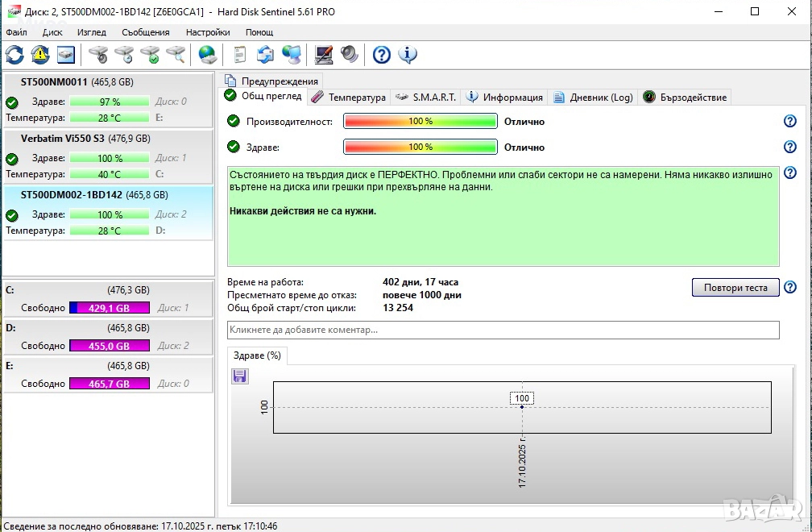Click the globe with disk toolbar icon
The image size is (812, 532).
pyautogui.click(x=208, y=55)
